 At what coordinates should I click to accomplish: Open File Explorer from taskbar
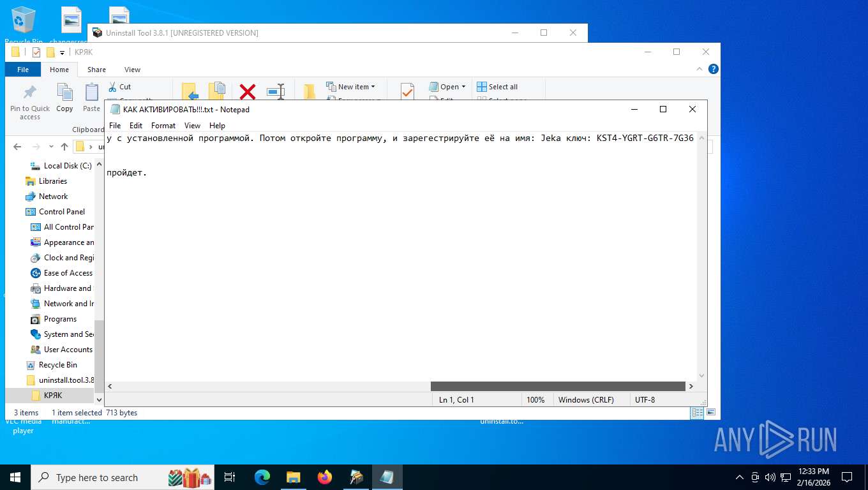293,477
